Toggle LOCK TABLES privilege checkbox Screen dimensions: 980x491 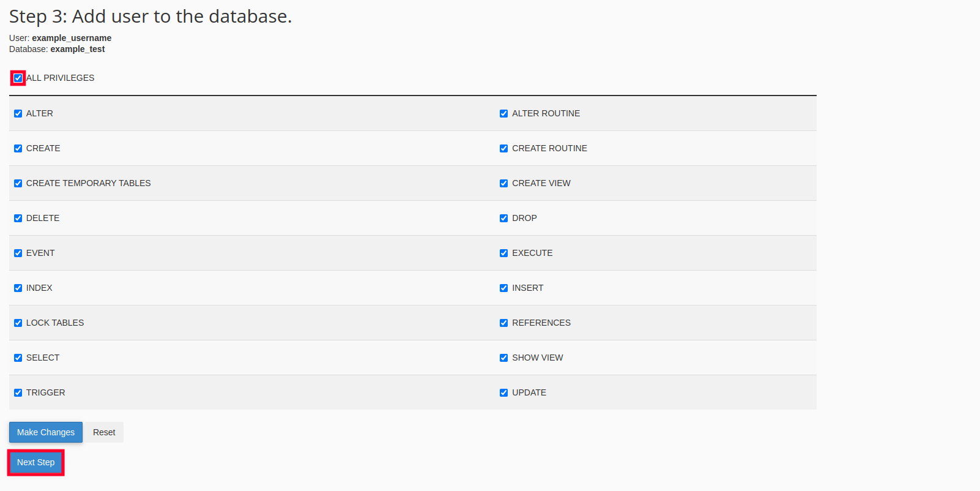18,323
